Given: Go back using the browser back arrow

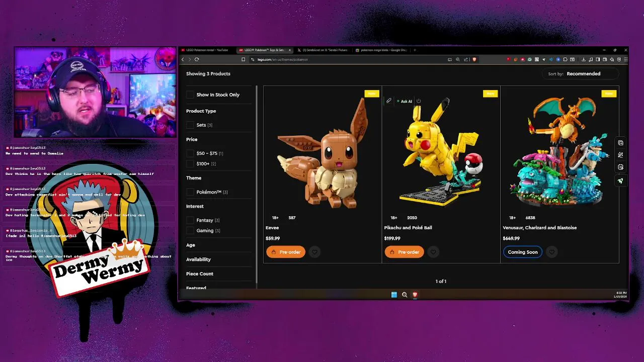Looking at the screenshot, I should pyautogui.click(x=183, y=59).
